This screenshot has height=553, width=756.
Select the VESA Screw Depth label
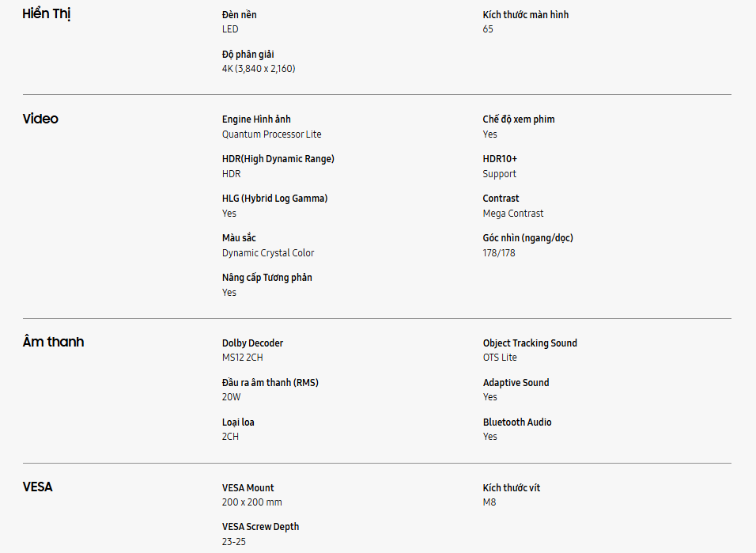260,527
